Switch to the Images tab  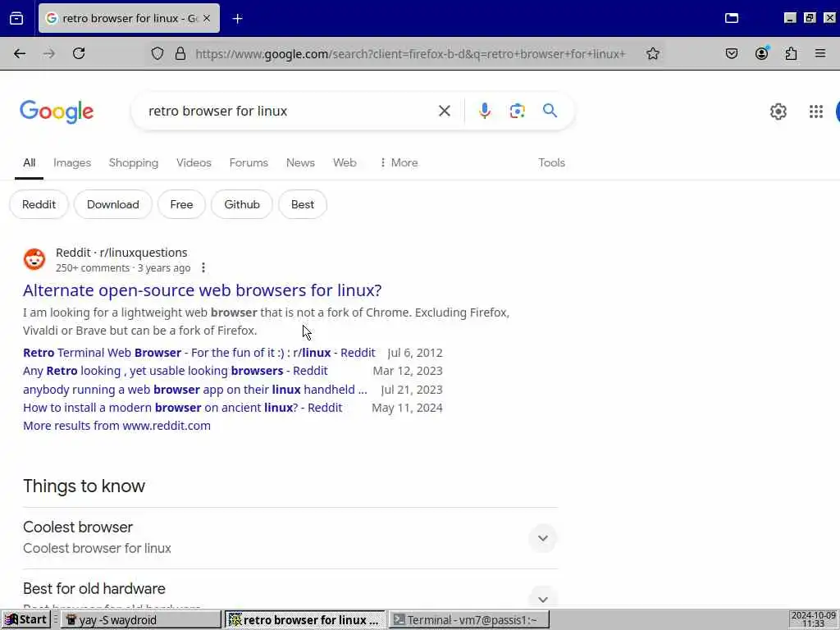(x=72, y=163)
